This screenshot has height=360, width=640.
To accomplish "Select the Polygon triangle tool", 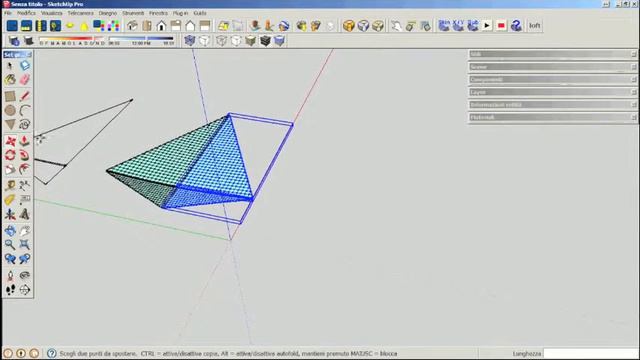I will [10, 124].
